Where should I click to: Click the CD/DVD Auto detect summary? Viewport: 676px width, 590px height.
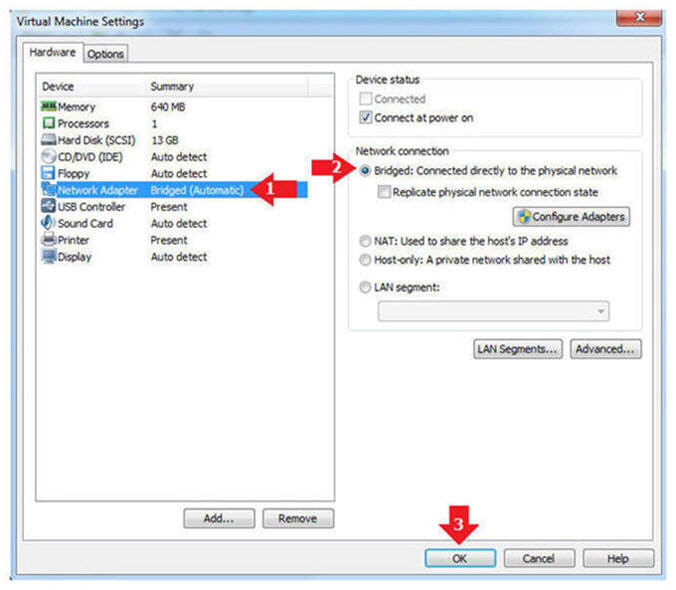(179, 157)
